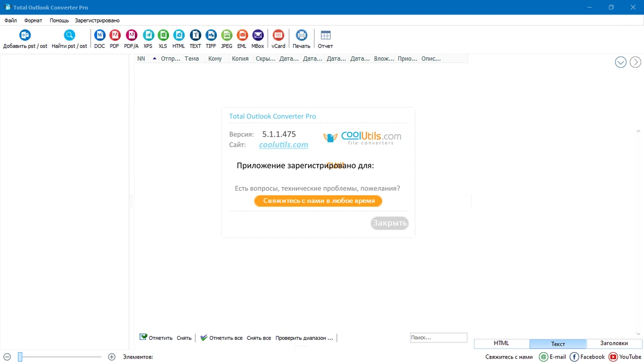Click down arrow circle above preview

click(621, 62)
